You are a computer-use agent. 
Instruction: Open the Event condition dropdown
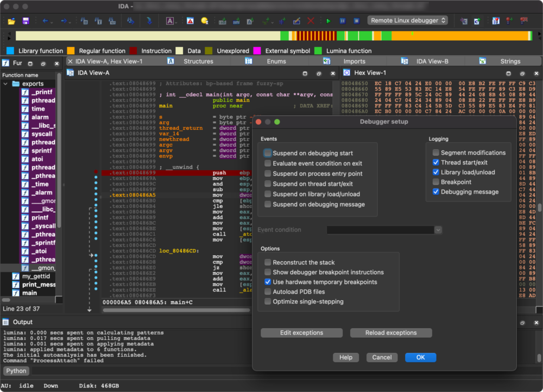pos(438,230)
